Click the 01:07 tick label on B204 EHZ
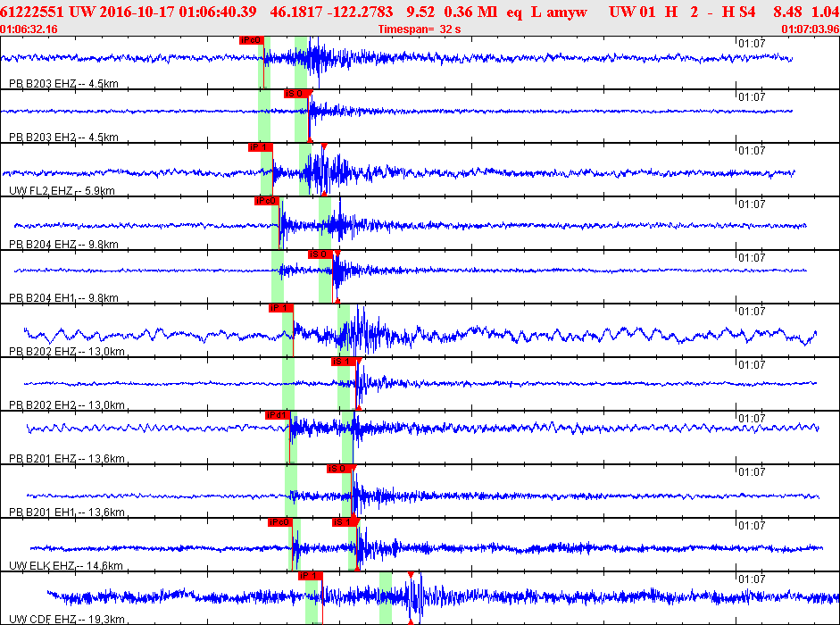Screen dimensions: 840x625 coord(753,204)
